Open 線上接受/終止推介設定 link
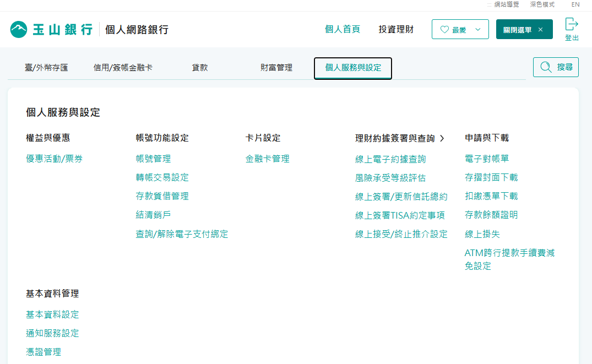The width and height of the screenshot is (592, 364). (x=401, y=234)
